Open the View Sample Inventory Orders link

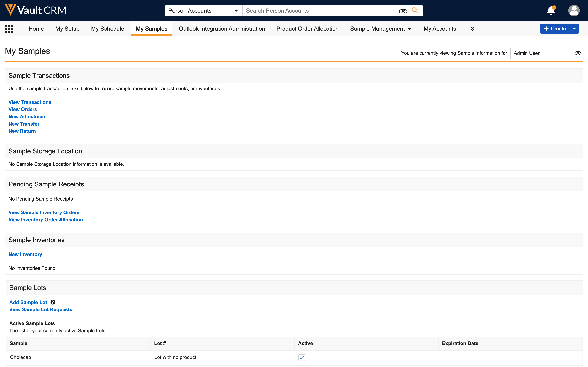pyautogui.click(x=44, y=212)
